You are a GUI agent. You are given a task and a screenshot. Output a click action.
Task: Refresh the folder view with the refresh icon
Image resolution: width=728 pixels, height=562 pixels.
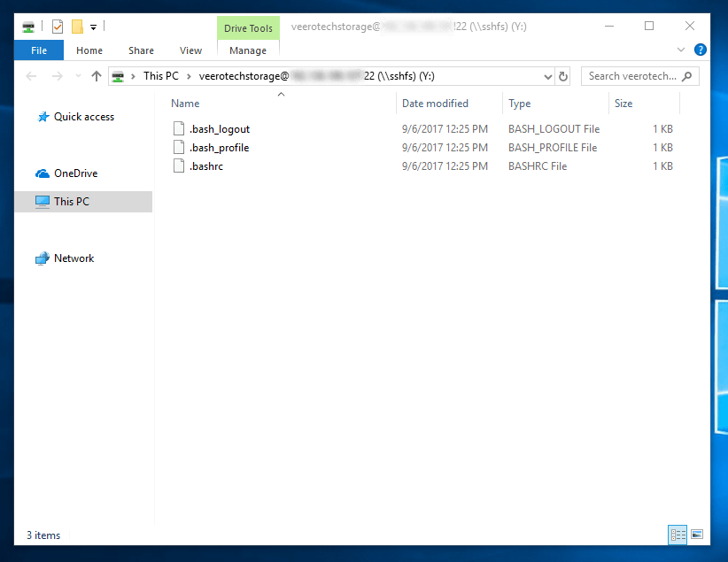(x=563, y=76)
